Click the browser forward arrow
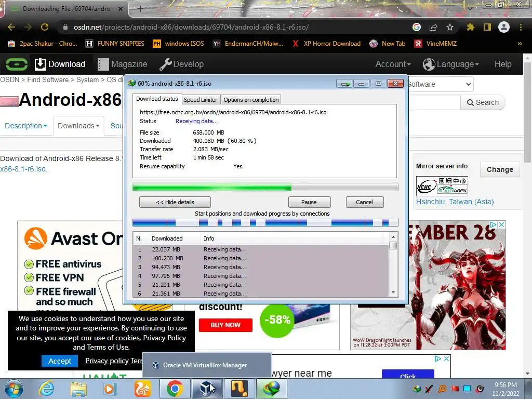 tap(28, 27)
